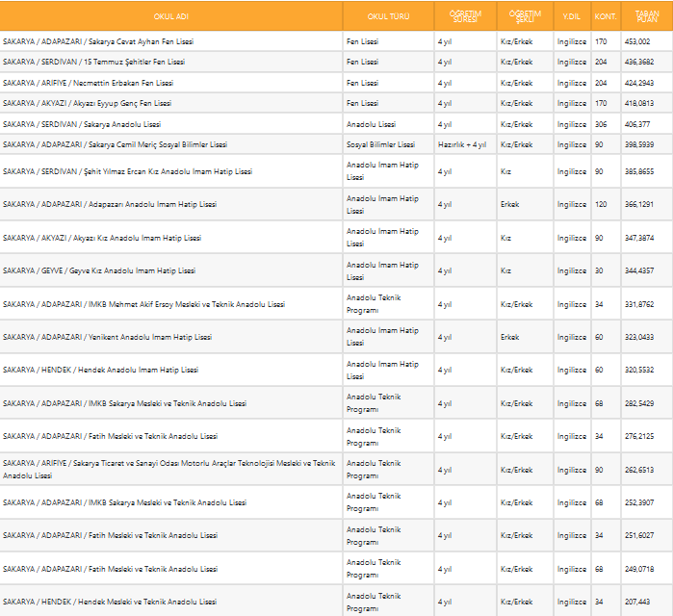Click the Sosyal Bilimler Lisesi school type cell
The width and height of the screenshot is (673, 616).
(x=380, y=144)
